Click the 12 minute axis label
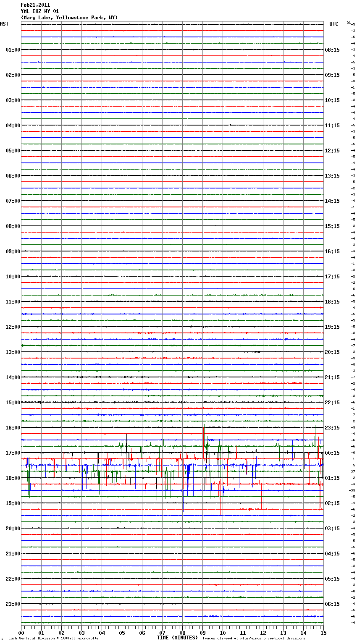 click(x=263, y=633)
